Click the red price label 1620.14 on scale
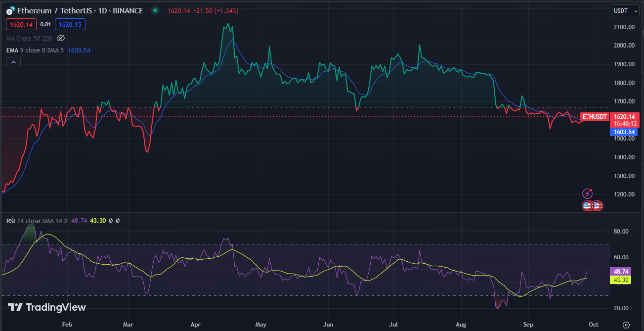 click(624, 116)
